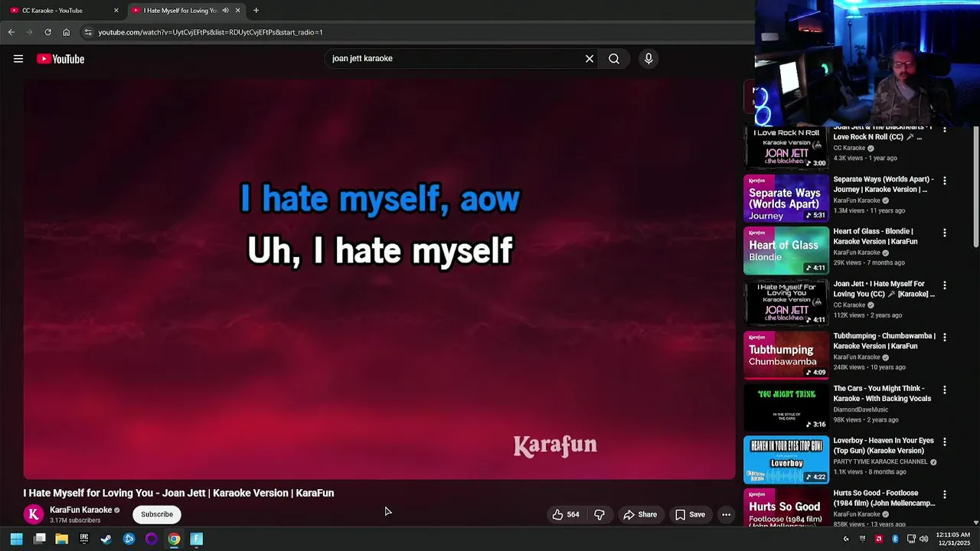Viewport: 980px width, 551px height.
Task: Open options menu for Loverboy video
Action: click(x=945, y=442)
